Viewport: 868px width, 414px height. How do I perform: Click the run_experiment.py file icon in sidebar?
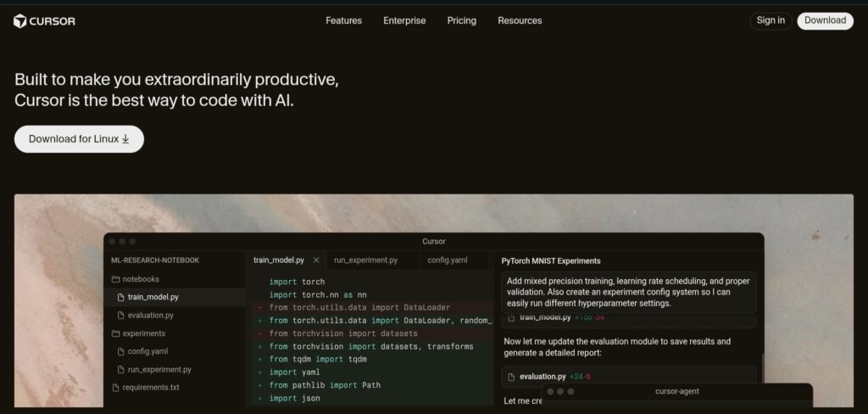pos(120,369)
